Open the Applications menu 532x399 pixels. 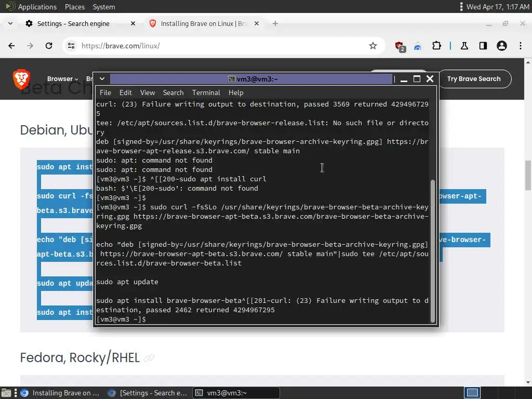tap(37, 7)
